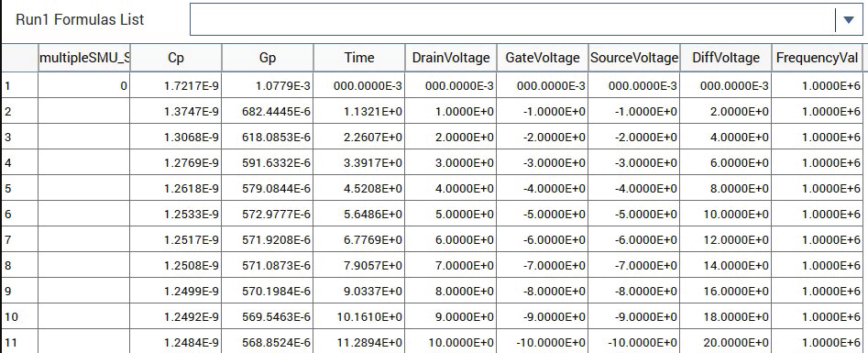The height and width of the screenshot is (353, 868).
Task: Select the DiffVoltage column header
Action: (726, 58)
